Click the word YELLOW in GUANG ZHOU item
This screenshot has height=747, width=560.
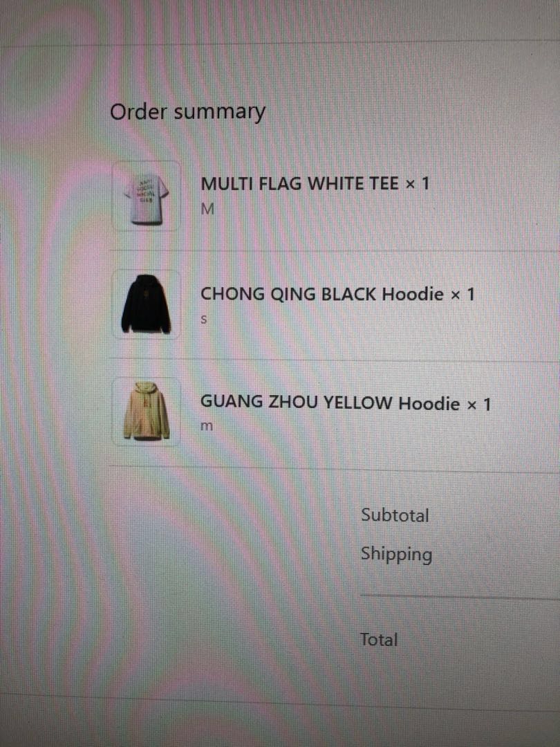(357, 403)
